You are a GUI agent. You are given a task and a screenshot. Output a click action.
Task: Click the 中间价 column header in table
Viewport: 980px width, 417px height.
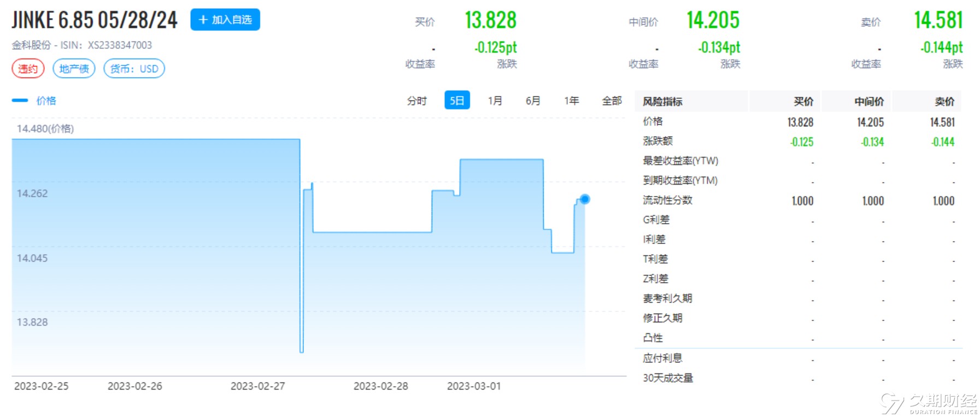[869, 102]
